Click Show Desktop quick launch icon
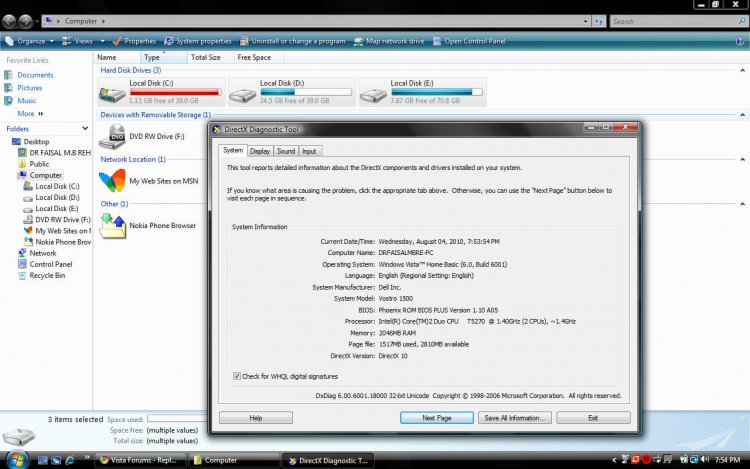 (43, 460)
